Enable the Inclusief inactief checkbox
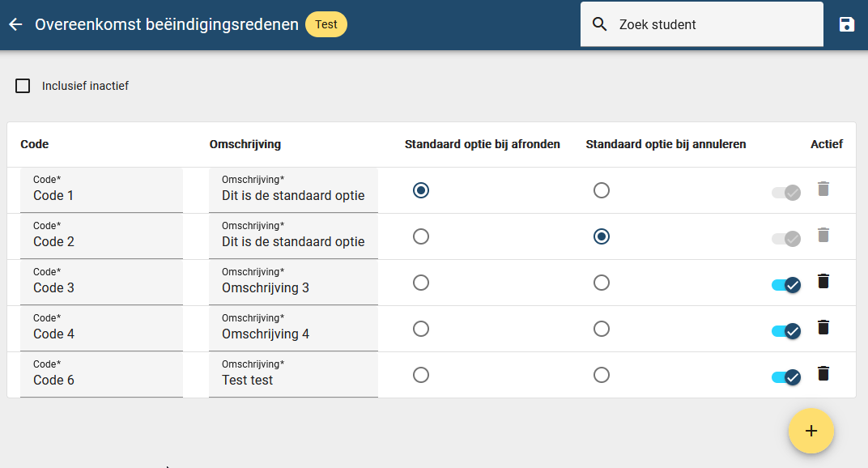Viewport: 868px width, 468px height. [23, 86]
